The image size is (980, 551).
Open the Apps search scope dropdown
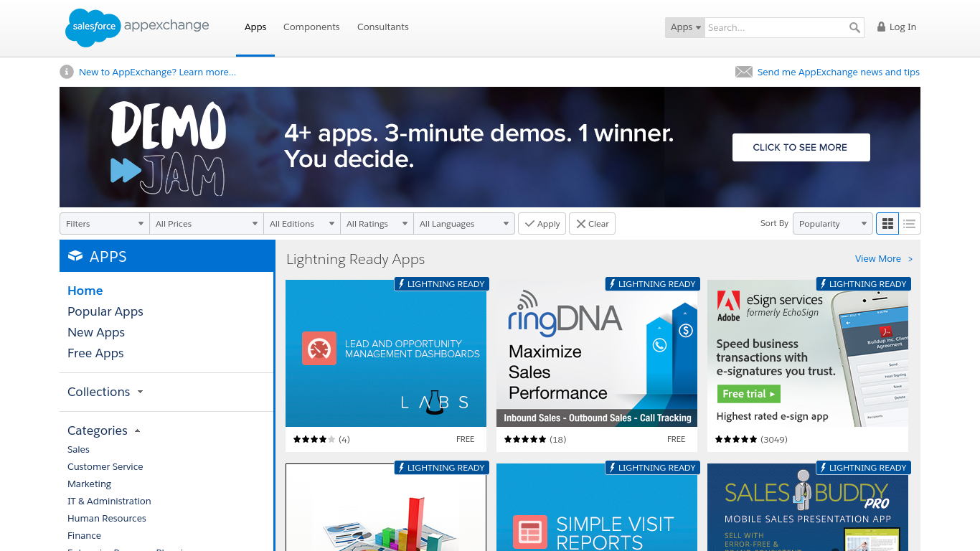685,27
